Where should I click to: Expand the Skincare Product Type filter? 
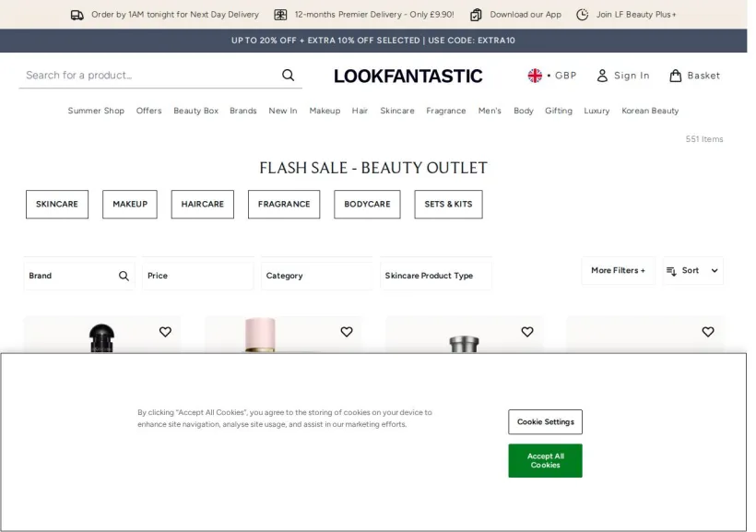click(436, 276)
